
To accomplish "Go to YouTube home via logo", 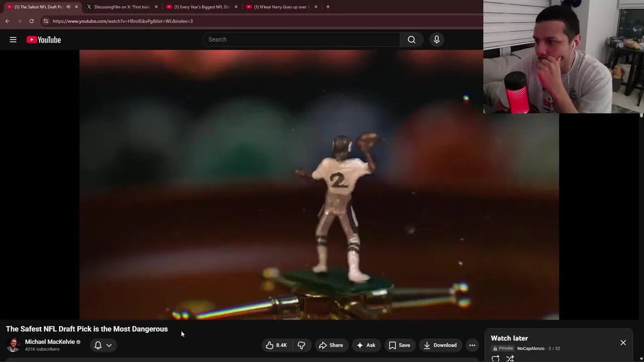I will 44,40.
